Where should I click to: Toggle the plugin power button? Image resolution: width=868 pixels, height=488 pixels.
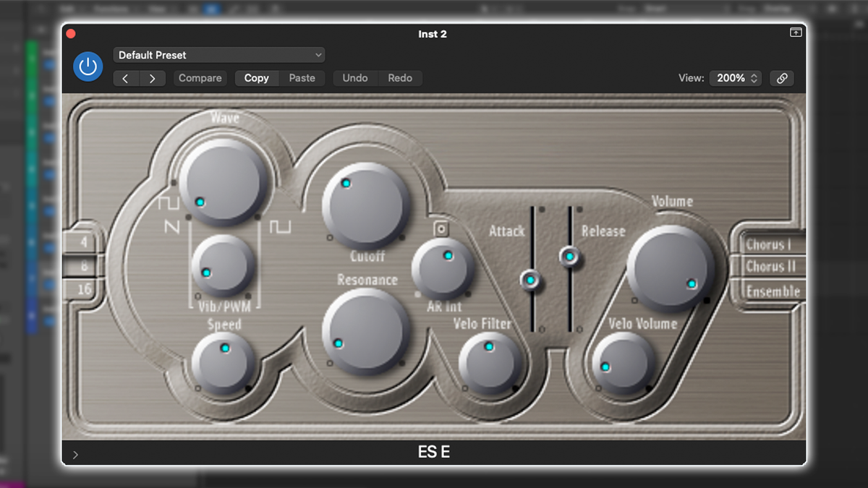pyautogui.click(x=88, y=67)
